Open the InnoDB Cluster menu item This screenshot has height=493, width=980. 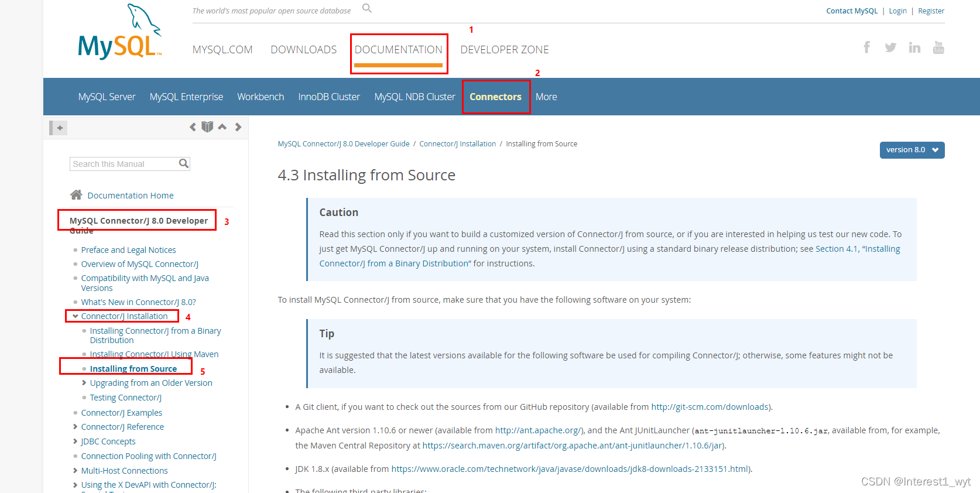[x=329, y=97]
